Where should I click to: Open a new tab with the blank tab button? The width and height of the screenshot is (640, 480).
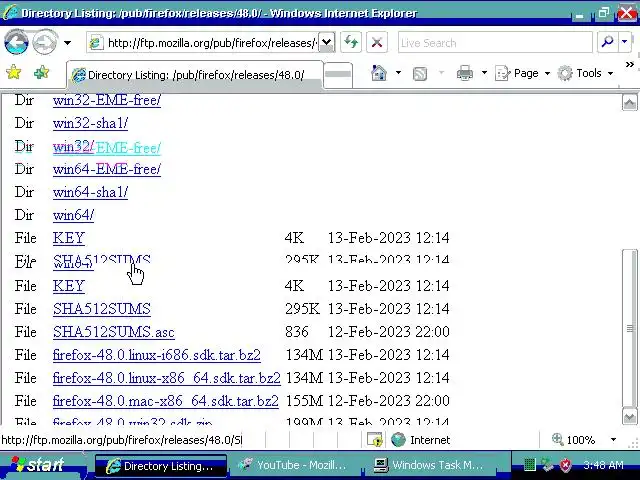pos(338,75)
